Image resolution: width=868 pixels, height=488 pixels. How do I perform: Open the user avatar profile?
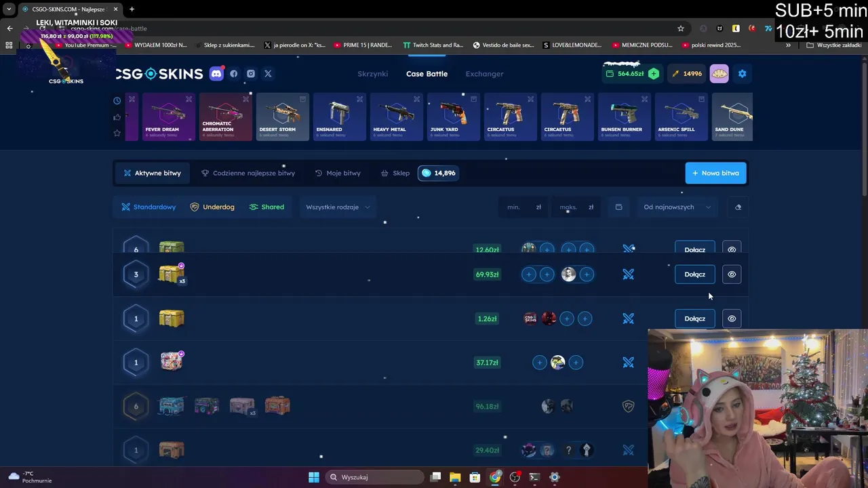[719, 74]
